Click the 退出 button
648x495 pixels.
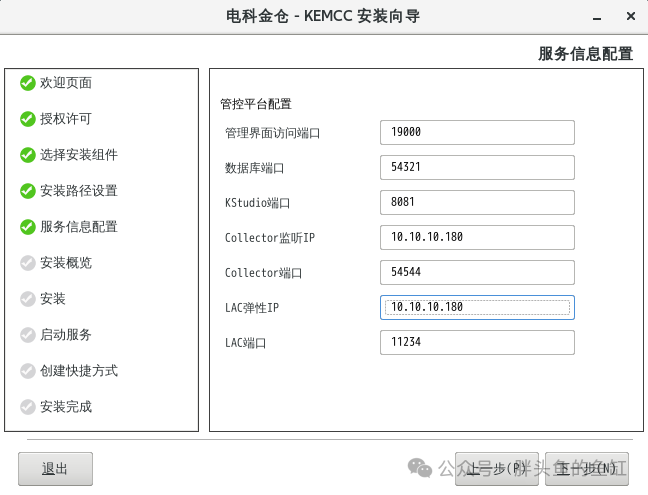[55, 469]
